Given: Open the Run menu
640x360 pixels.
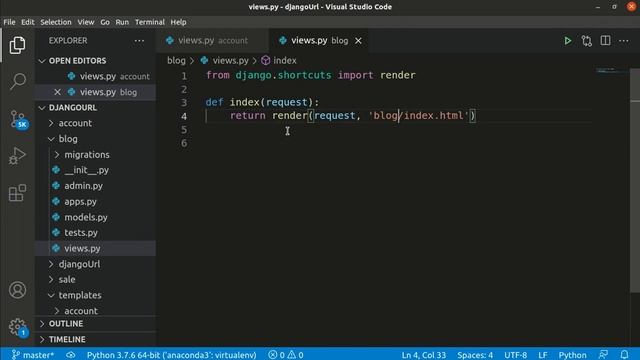Looking at the screenshot, I should pyautogui.click(x=122, y=22).
